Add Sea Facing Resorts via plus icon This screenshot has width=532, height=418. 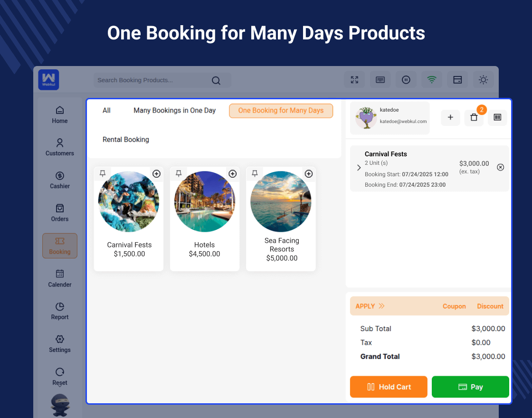pos(309,174)
